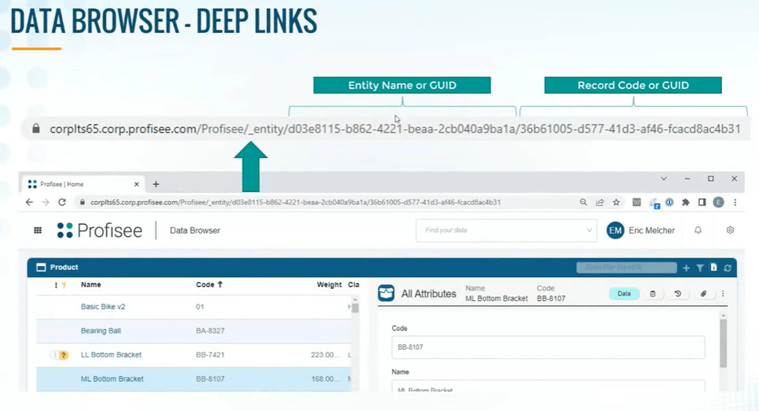759x411 pixels.
Task: Open the detail pane three-dot menu
Action: (723, 294)
